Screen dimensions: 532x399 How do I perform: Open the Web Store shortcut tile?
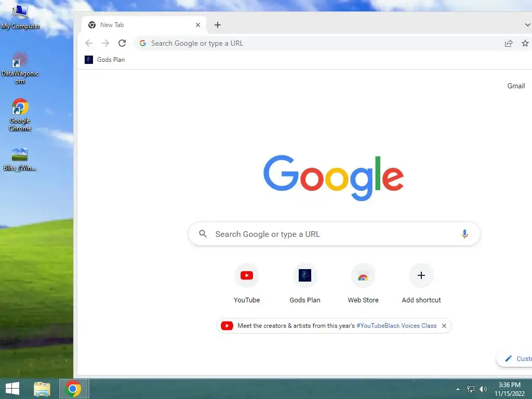point(363,284)
